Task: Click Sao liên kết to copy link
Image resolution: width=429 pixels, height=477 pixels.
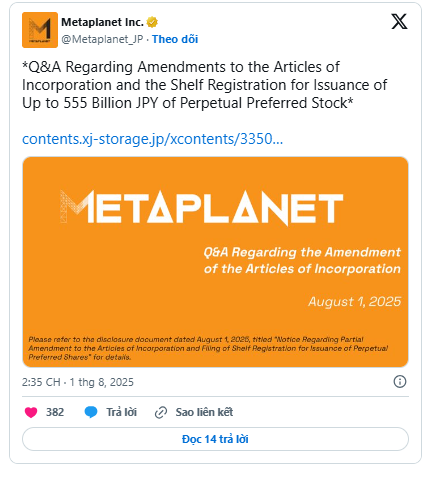Action: pos(204,412)
